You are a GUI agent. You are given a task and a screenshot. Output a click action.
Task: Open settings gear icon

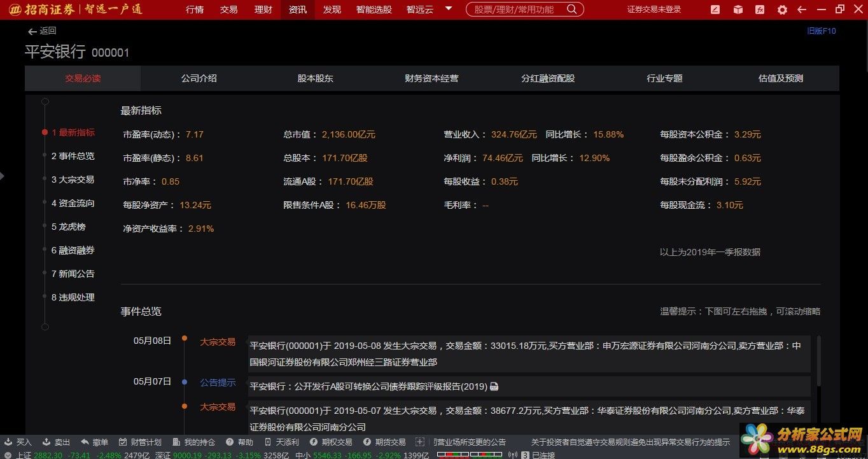point(782,10)
